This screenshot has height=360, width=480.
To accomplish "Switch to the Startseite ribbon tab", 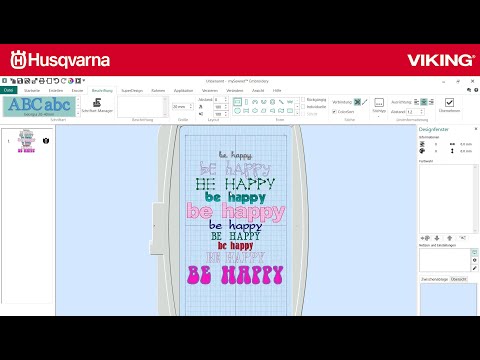I will point(32,91).
